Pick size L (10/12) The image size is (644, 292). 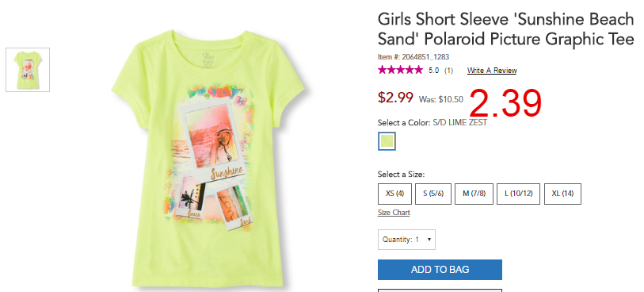point(518,194)
